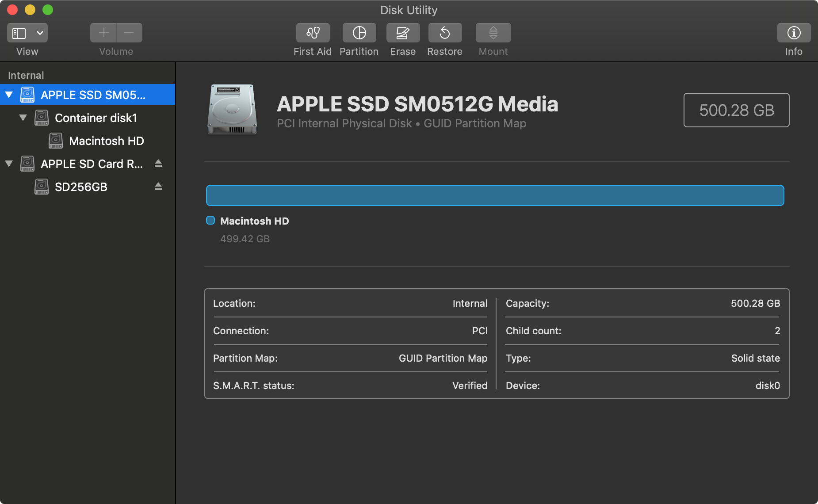Click the Connection PCI value
Screen dimensions: 818x504
coord(480,331)
